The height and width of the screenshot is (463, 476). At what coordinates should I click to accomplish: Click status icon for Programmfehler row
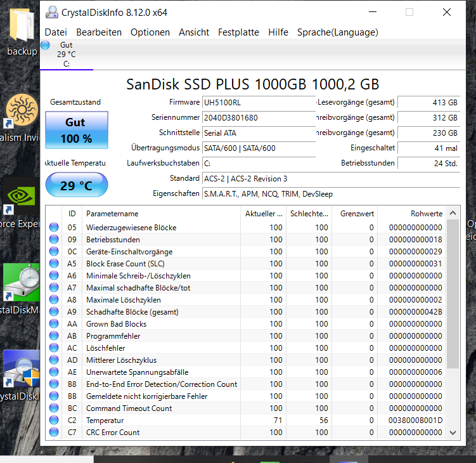[54, 336]
